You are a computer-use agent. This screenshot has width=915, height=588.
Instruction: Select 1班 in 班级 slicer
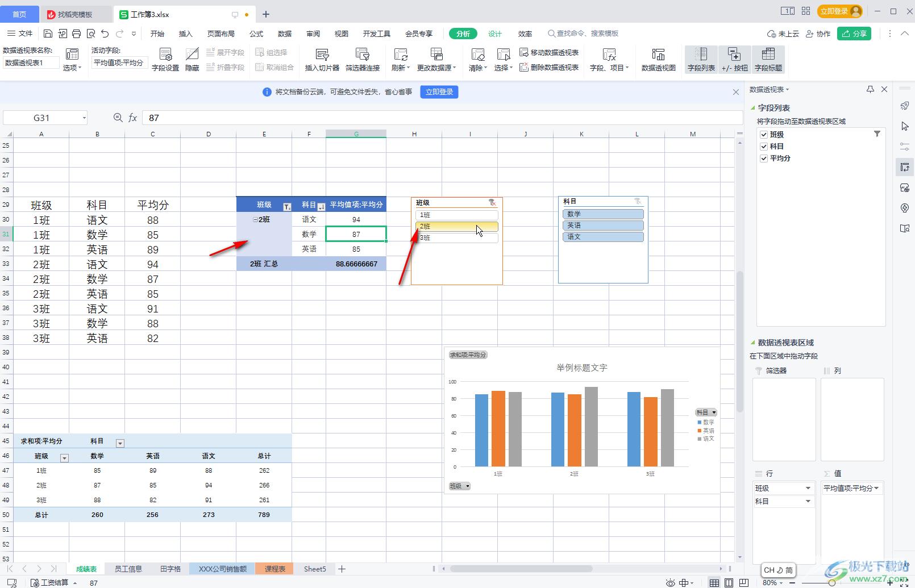coord(457,215)
